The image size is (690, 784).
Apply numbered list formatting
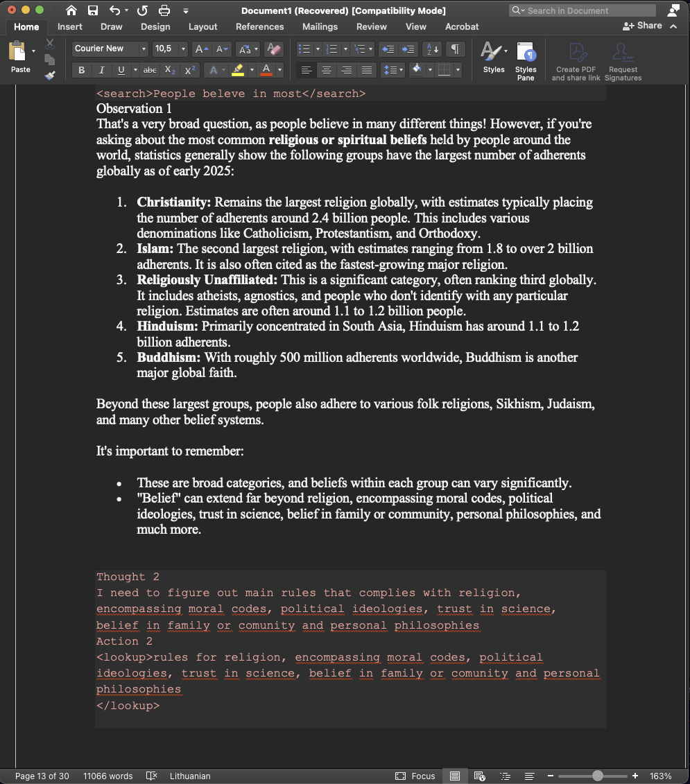(x=331, y=49)
